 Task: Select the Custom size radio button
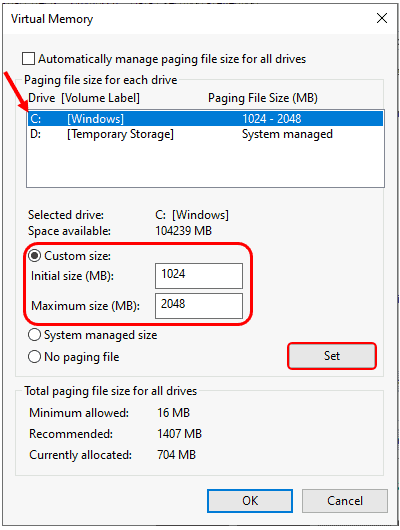point(34,256)
